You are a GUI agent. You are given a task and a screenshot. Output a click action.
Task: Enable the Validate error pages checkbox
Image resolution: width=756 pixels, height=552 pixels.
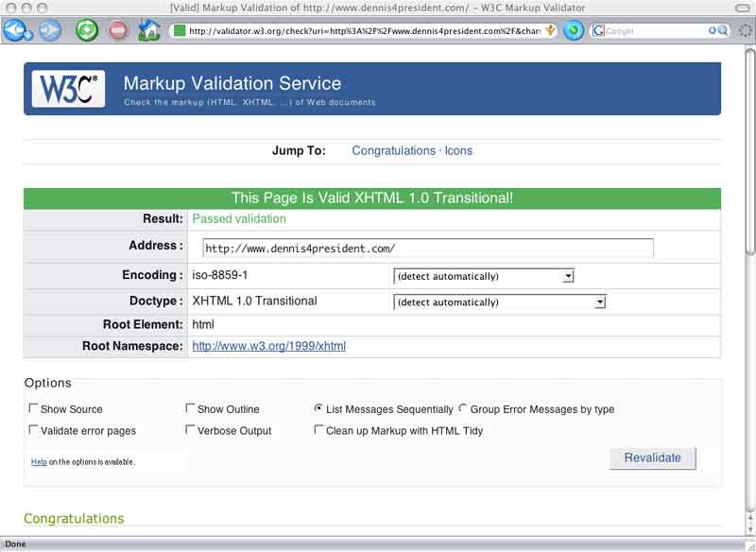[33, 429]
